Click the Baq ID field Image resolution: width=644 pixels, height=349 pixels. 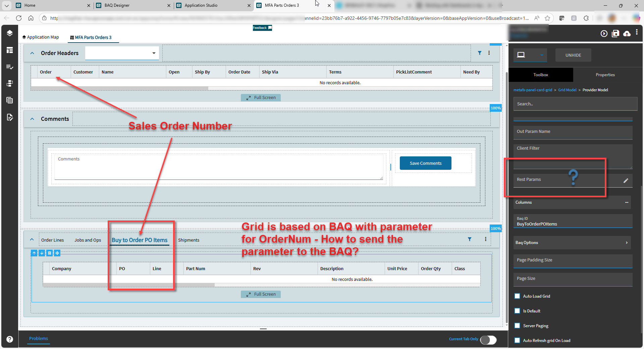573,221
